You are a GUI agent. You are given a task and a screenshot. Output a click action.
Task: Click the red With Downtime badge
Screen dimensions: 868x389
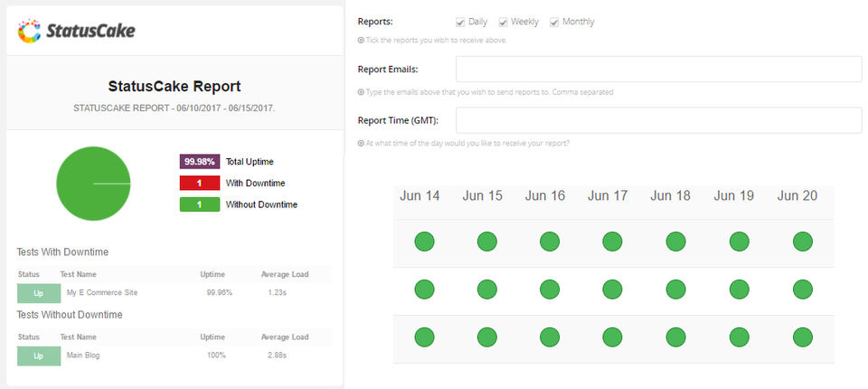tap(200, 183)
